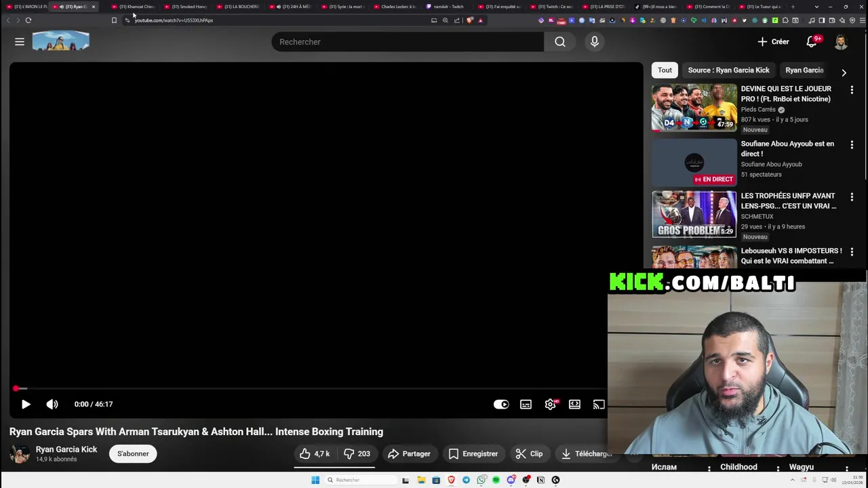The image size is (868, 488).
Task: Select the Ryan Garcia filter chip
Action: 804,70
